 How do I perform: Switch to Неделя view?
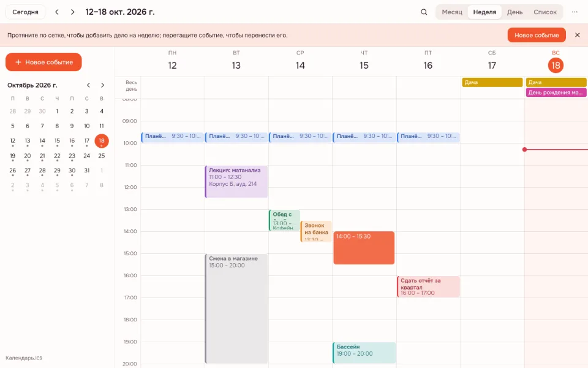484,12
